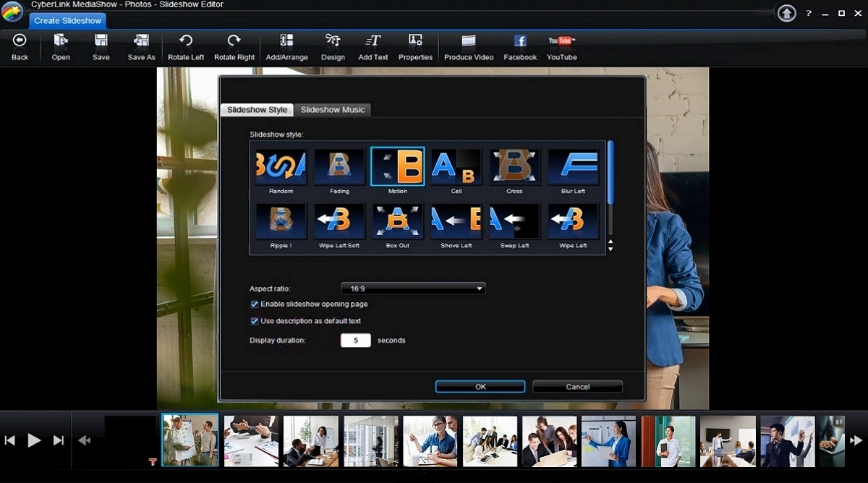Open the Create Slideshow tab
This screenshot has height=483, width=868.
[67, 20]
